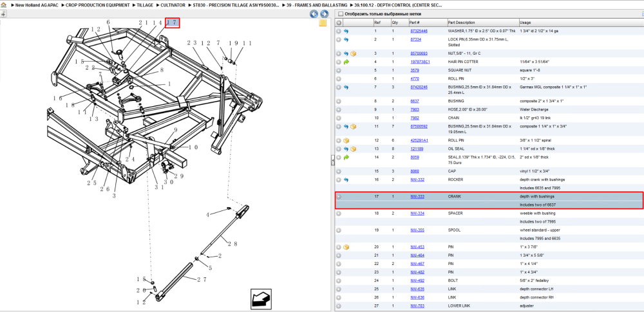Click green arrow icon for HAIR PIN COTTER
Viewport: 644px width, 312px height.
click(346, 62)
